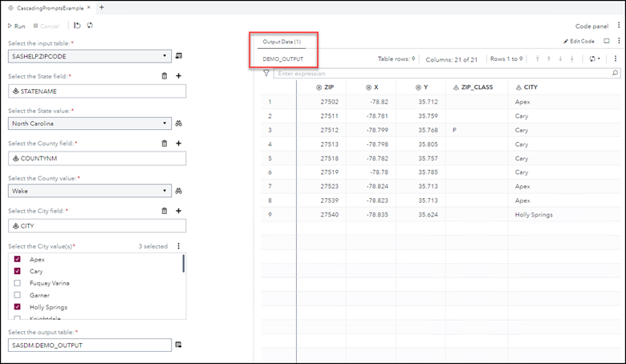Select the CascadingPromptsExample tab

coord(50,7)
